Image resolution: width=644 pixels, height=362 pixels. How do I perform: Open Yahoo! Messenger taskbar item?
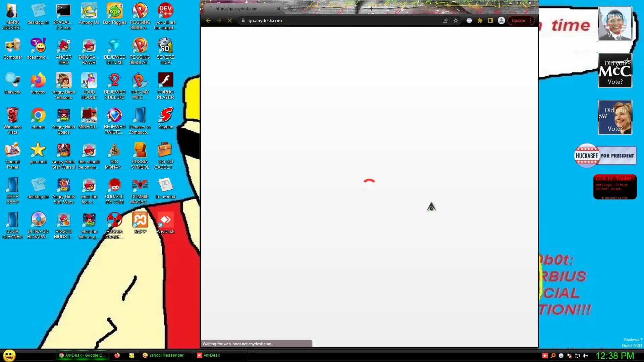click(163, 355)
